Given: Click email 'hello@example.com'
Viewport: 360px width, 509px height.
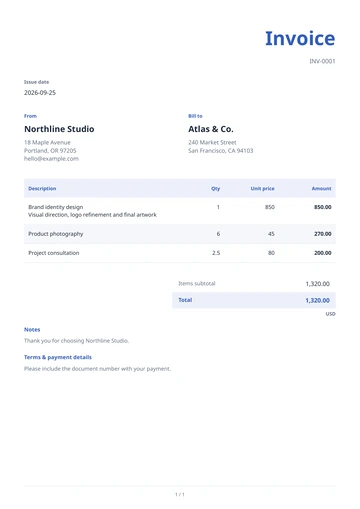Looking at the screenshot, I should [x=51, y=159].
